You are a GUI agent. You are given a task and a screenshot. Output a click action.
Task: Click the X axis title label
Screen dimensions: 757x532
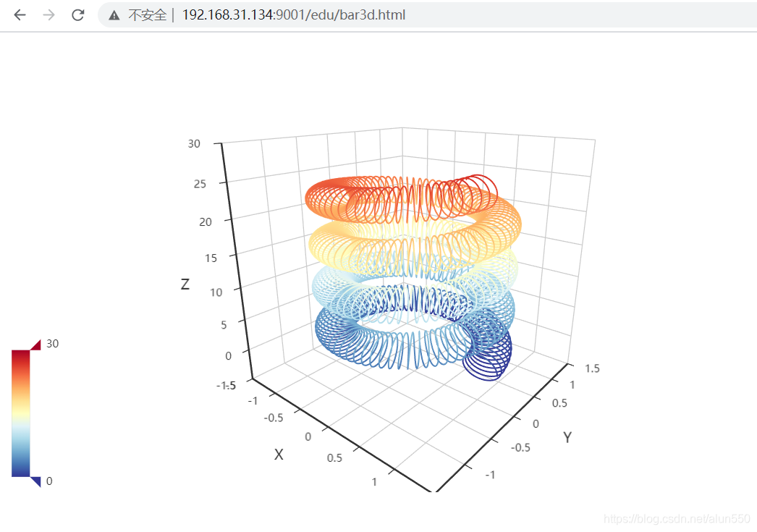(279, 455)
